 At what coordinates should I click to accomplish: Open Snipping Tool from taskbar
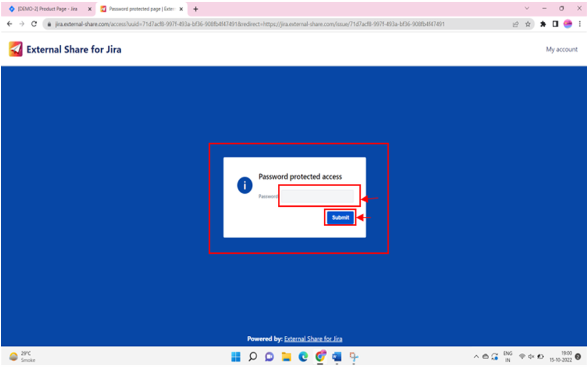(354, 356)
